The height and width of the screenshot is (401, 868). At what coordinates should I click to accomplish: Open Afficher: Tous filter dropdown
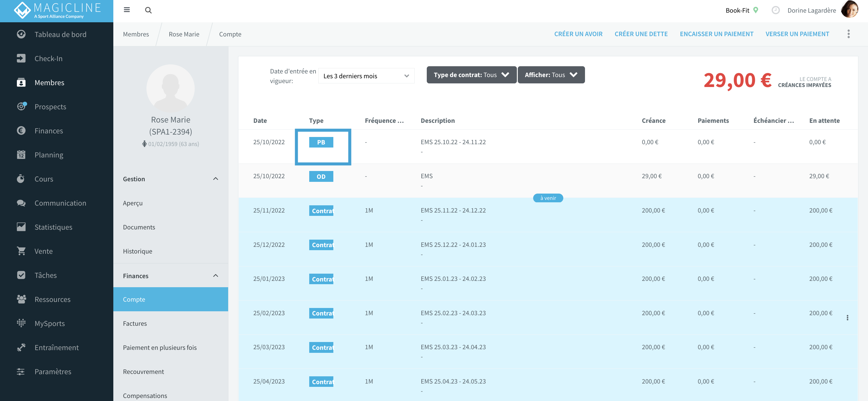551,75
